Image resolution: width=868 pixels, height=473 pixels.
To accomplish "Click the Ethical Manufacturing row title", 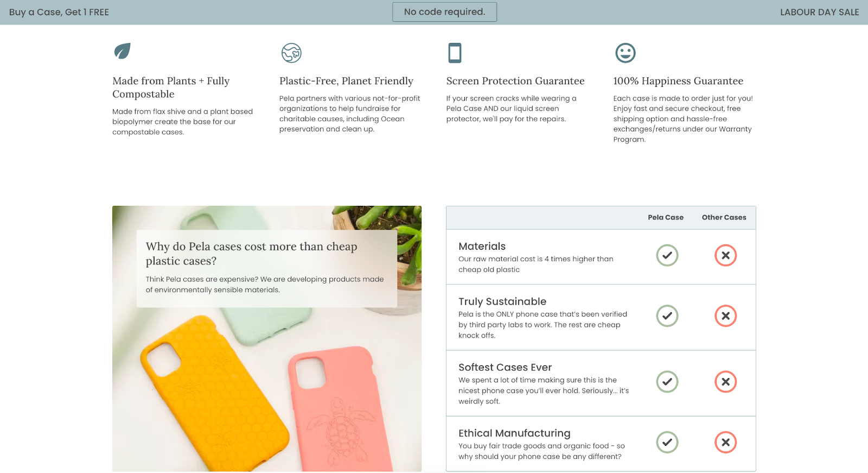I will pyautogui.click(x=514, y=433).
